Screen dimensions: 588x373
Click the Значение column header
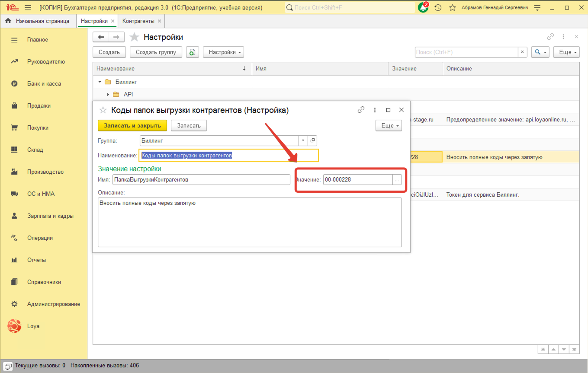point(415,69)
